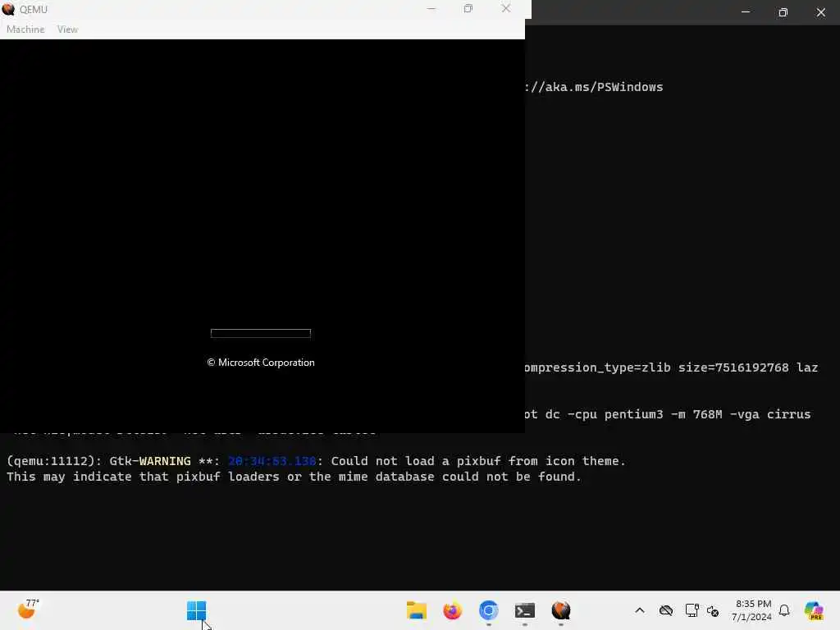Click the aka.ms/PSWindows link text
The image size is (840, 630).
tap(594, 87)
